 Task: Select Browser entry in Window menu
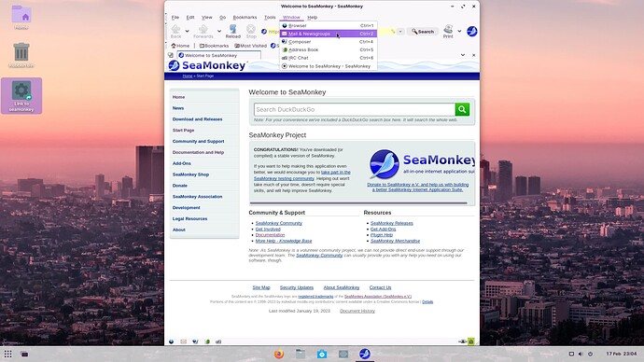tap(329, 25)
